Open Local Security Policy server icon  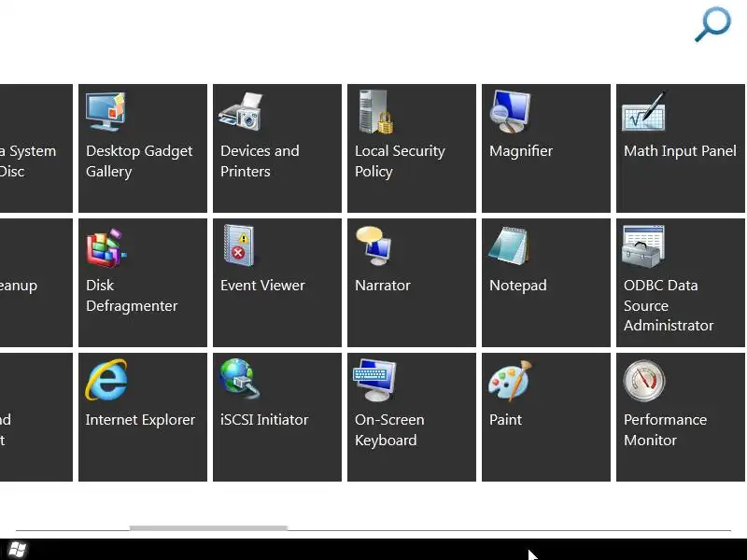point(376,112)
